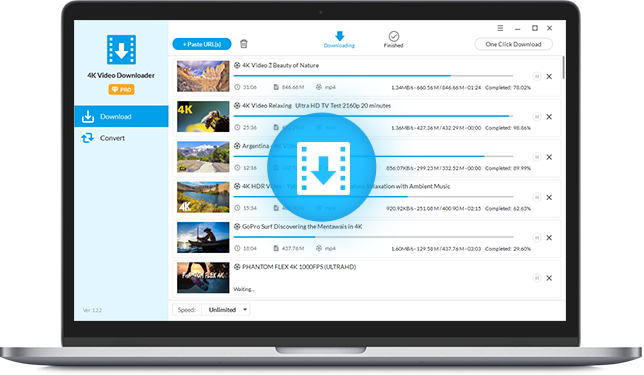Click the PRO badge
This screenshot has height=375, width=644.
point(121,89)
